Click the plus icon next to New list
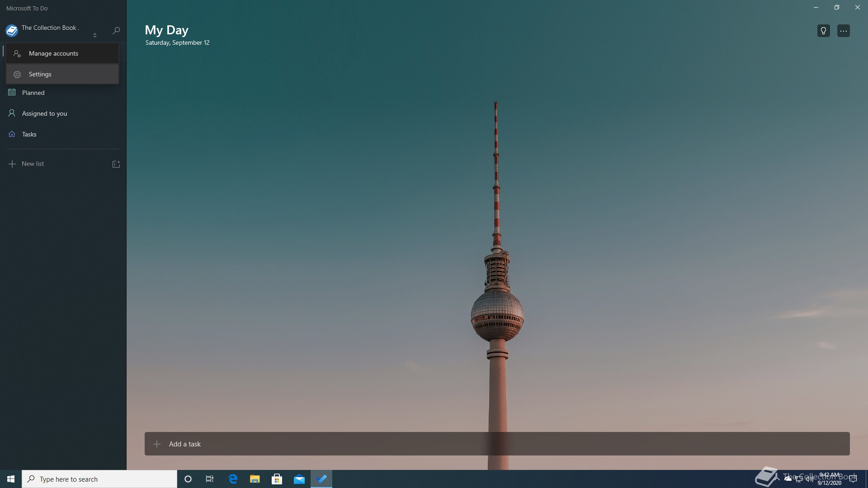The width and height of the screenshot is (868, 488). click(12, 164)
